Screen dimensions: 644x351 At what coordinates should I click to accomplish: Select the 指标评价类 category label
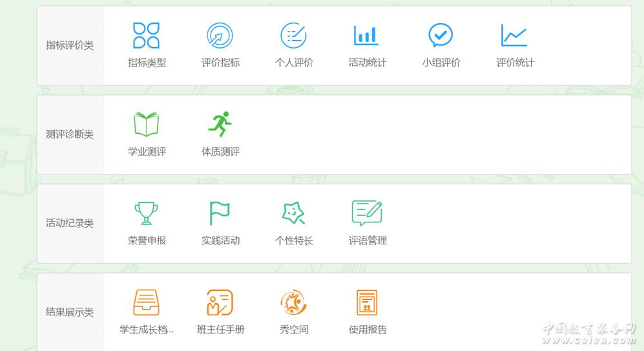tap(70, 46)
